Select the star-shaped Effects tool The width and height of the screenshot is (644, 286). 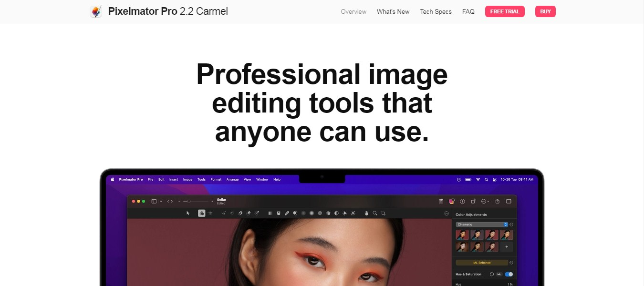tap(210, 213)
